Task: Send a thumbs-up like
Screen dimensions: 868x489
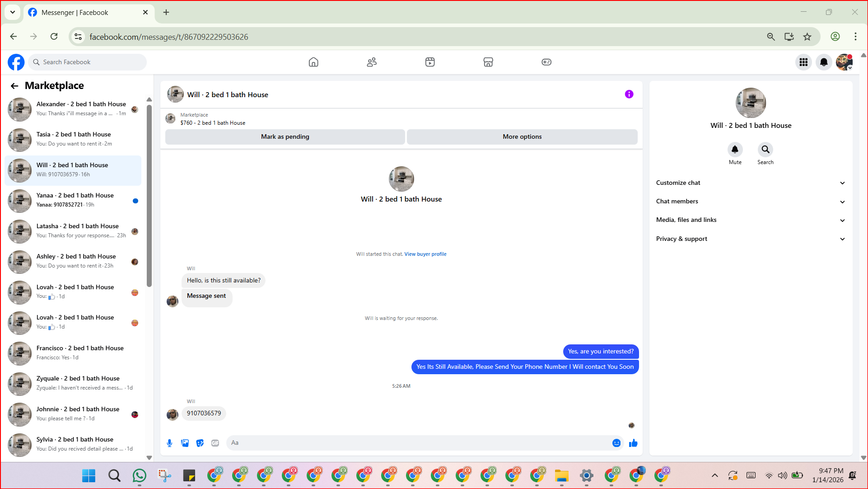Action: click(633, 443)
